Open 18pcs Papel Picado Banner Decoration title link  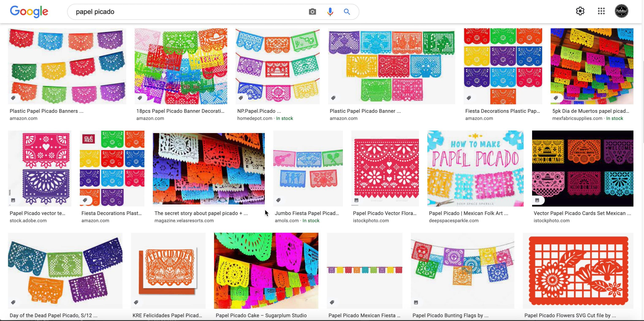tap(180, 111)
